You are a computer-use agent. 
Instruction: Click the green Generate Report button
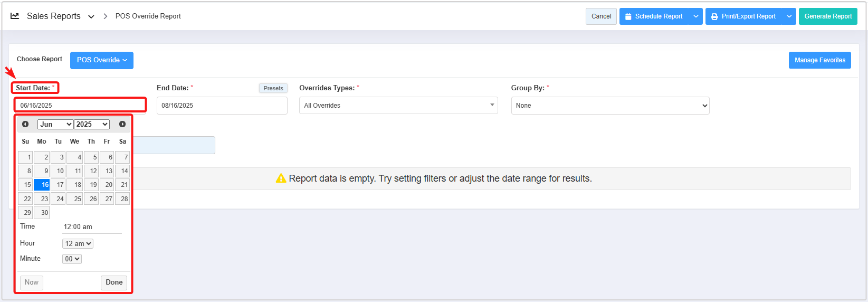click(x=828, y=16)
